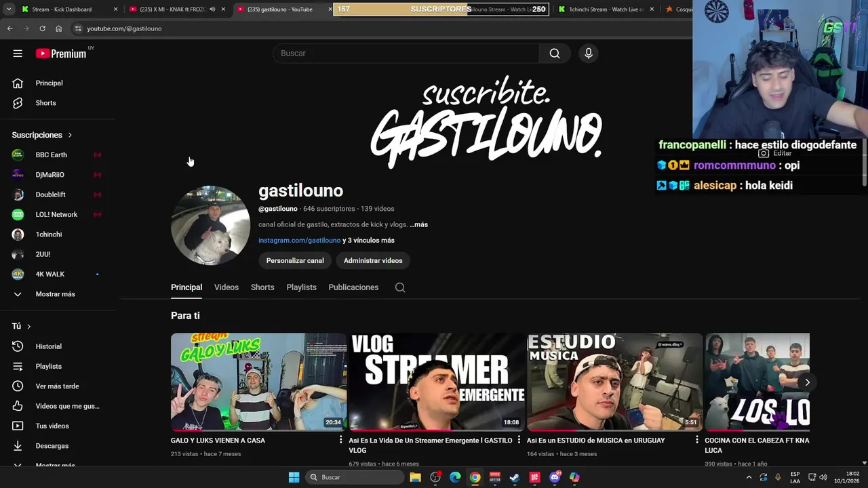Close the gastilouno - YouTube browser tab
This screenshot has height=488, width=868.
coord(330,9)
